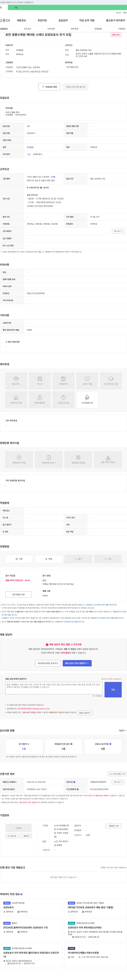Click the 전송 button
127x980 pixels.
113,690
